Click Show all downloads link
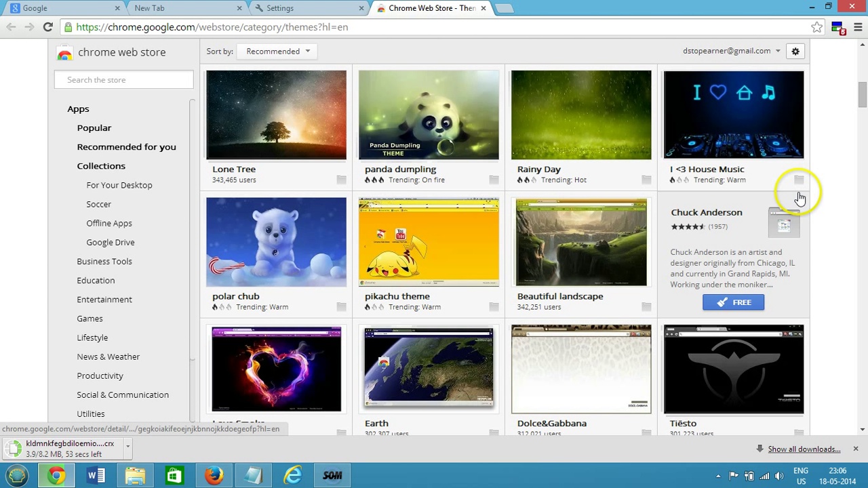Image resolution: width=868 pixels, height=488 pixels. [804, 449]
